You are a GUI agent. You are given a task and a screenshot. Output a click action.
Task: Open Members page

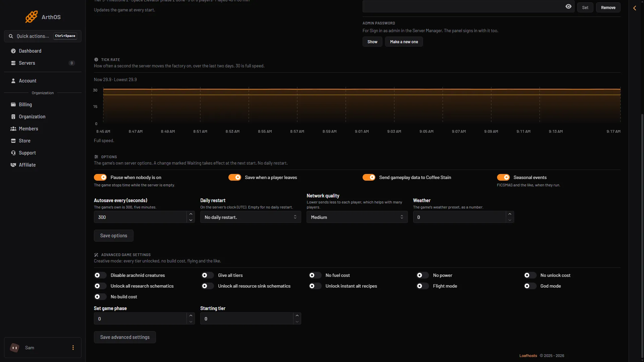coord(43,129)
